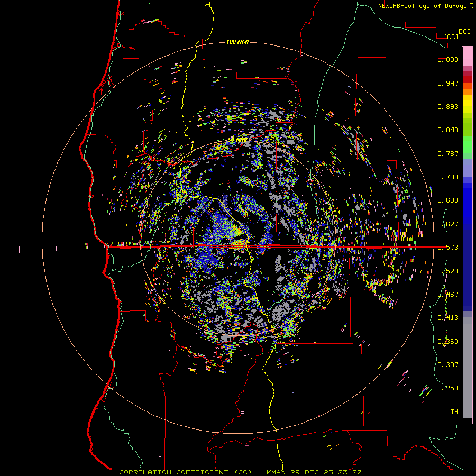Click the 0.787 scale value

click(x=448, y=153)
